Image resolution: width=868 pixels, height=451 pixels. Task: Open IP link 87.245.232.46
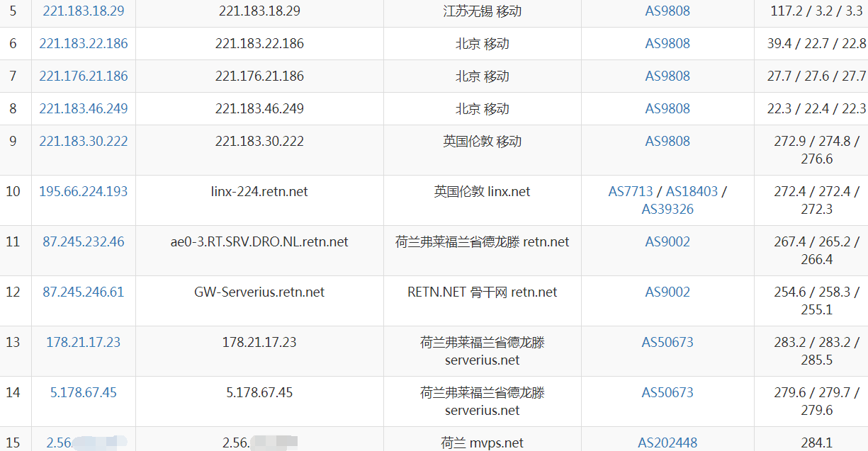tap(84, 242)
